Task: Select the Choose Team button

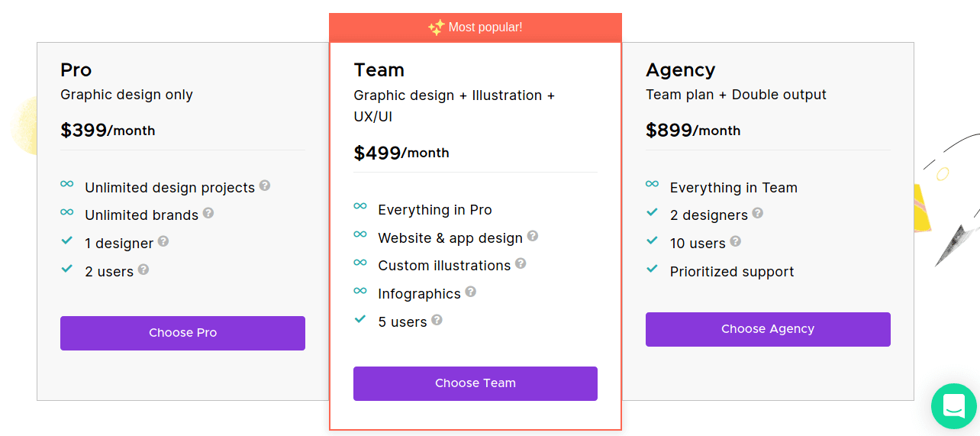Action: click(475, 383)
